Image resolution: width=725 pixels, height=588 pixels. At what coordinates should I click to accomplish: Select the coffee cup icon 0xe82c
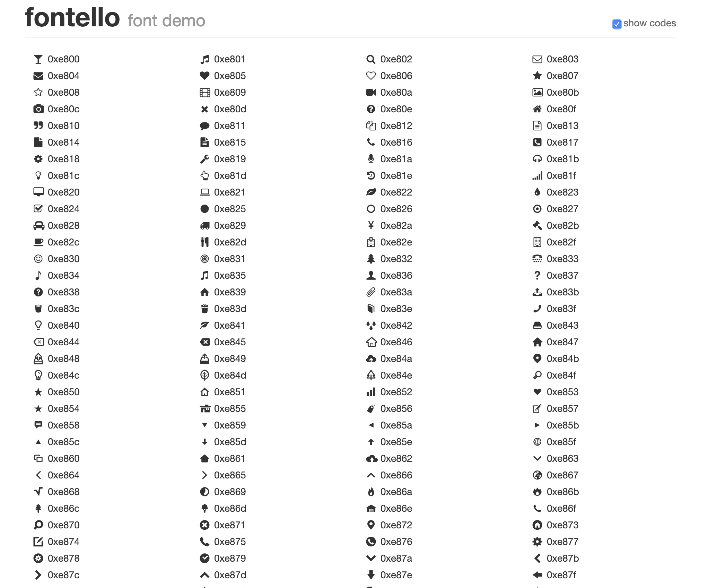(38, 242)
